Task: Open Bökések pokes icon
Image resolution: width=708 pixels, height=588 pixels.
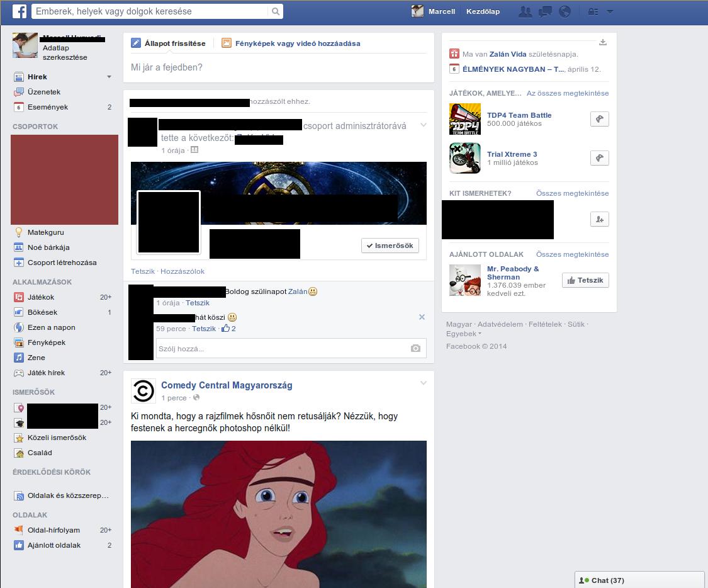Action: [x=18, y=312]
